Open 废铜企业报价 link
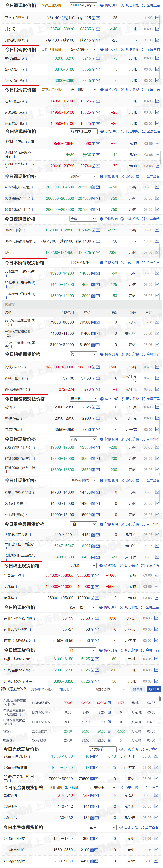Image resolution: width=163 pixels, height=868 pixels. (x=52, y=5)
